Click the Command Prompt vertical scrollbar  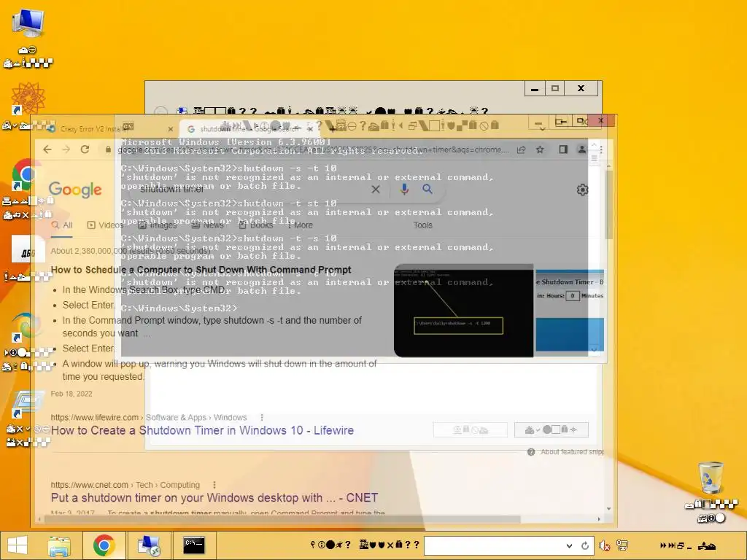click(x=594, y=248)
